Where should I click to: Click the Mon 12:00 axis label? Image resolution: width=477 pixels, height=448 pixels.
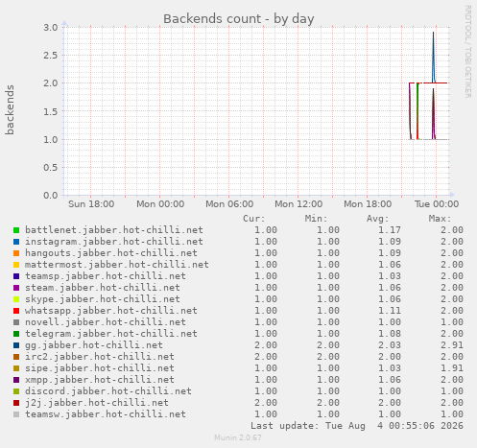(298, 204)
